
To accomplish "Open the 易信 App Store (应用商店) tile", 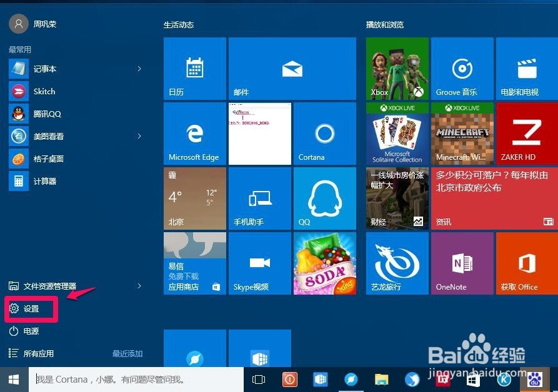I will (x=195, y=263).
